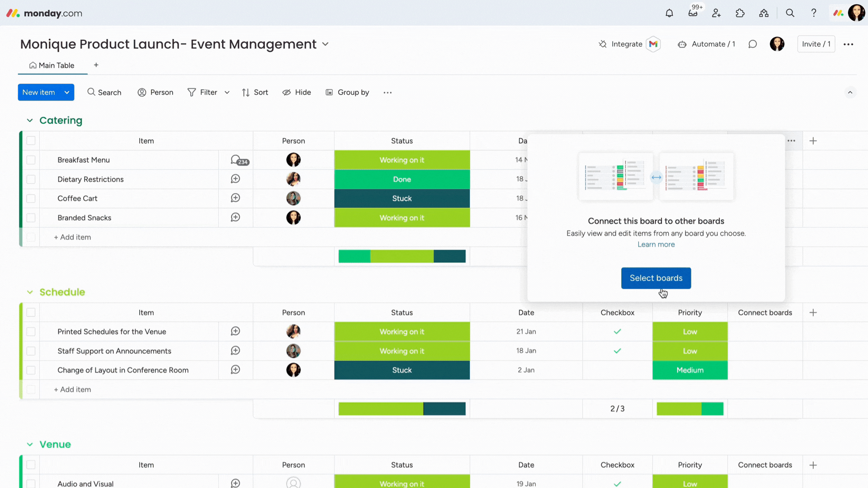Tick the Dietary Restrictions row checkbox
This screenshot has height=488, width=868.
[31, 179]
